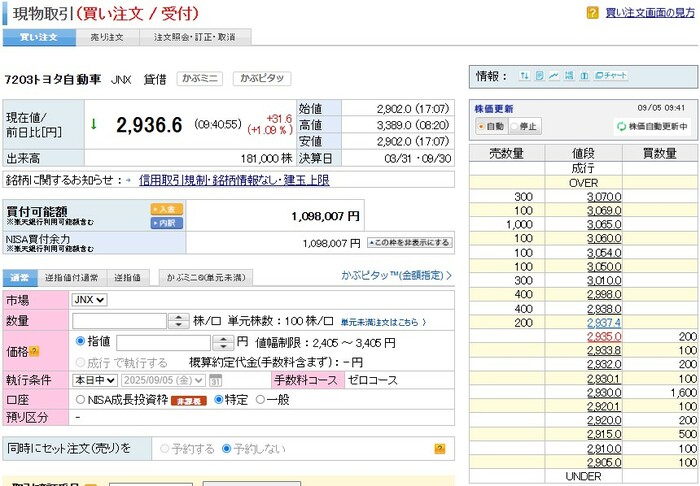The image size is (700, 486).
Task: Click ask price 2,937.4 in order book
Action: tap(604, 323)
